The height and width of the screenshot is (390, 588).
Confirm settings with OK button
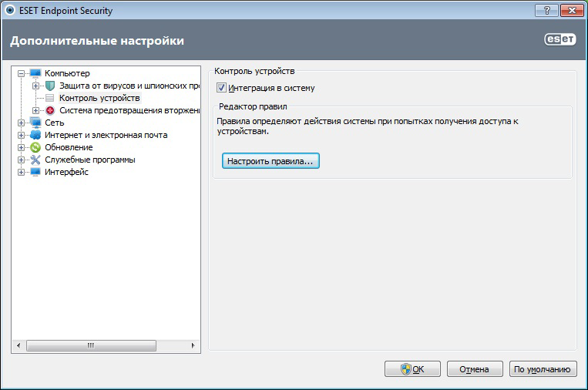(412, 369)
